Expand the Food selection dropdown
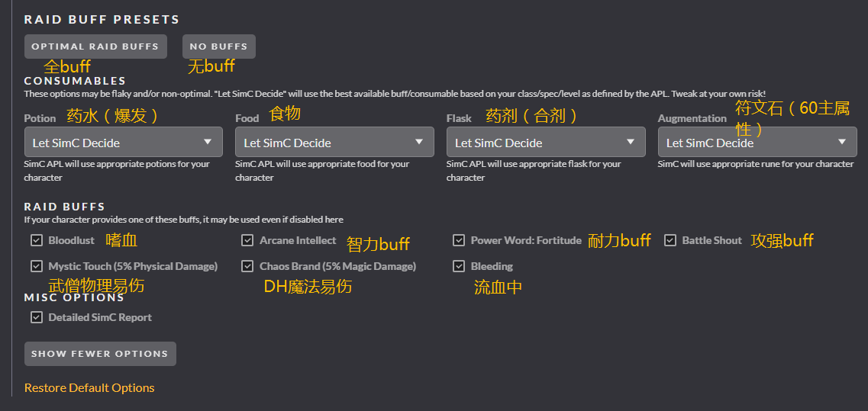Screen dimensions: 868x411 [334, 143]
